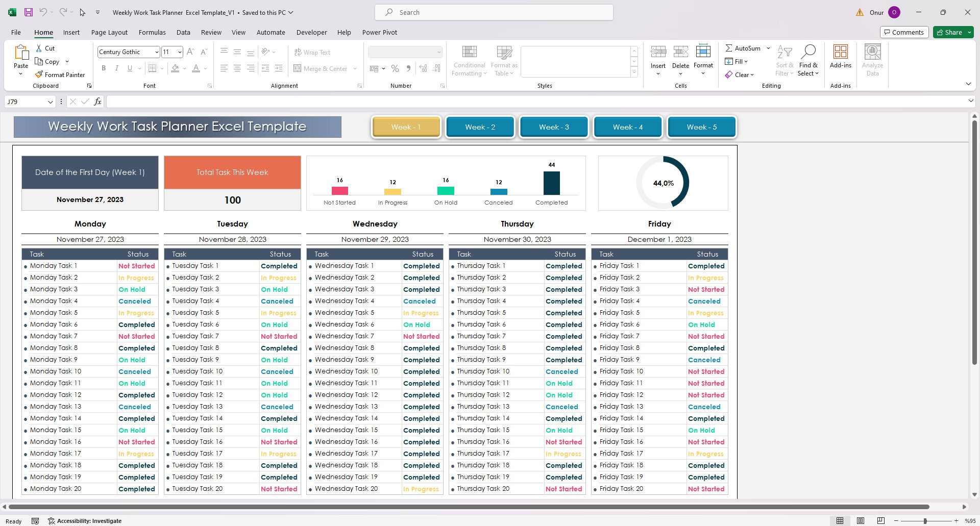980x526 pixels.
Task: Open the Comments button
Action: coord(904,32)
